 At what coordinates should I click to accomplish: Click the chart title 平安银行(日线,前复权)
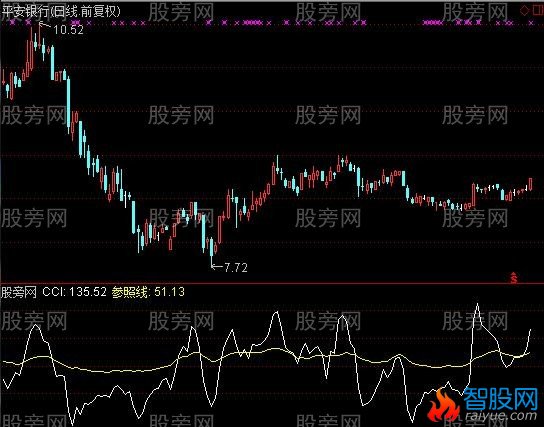[61, 12]
